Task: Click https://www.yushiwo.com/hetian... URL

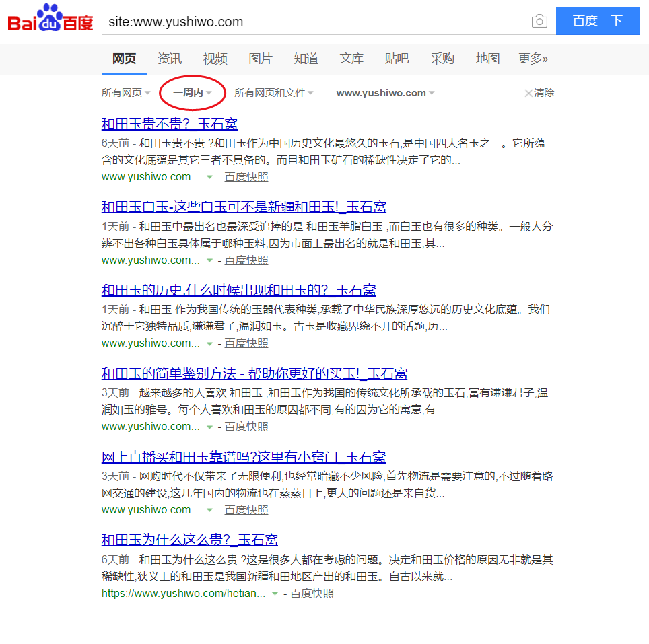Action: click(183, 593)
